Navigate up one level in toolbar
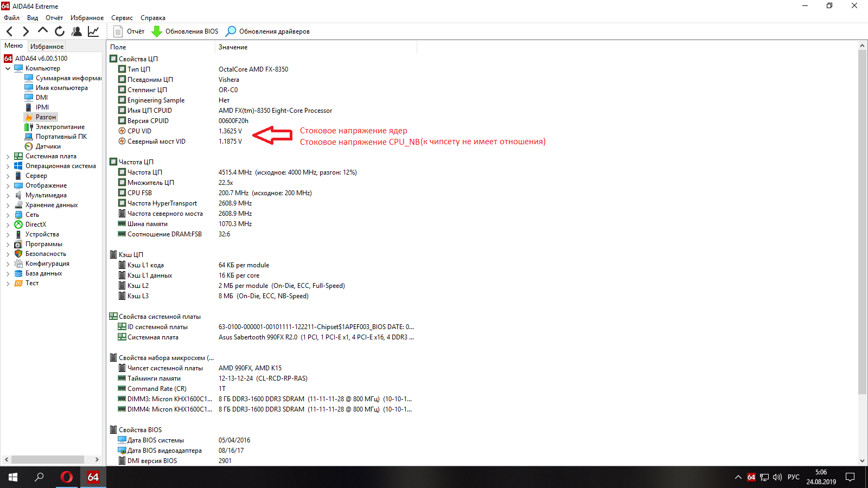 [x=42, y=31]
